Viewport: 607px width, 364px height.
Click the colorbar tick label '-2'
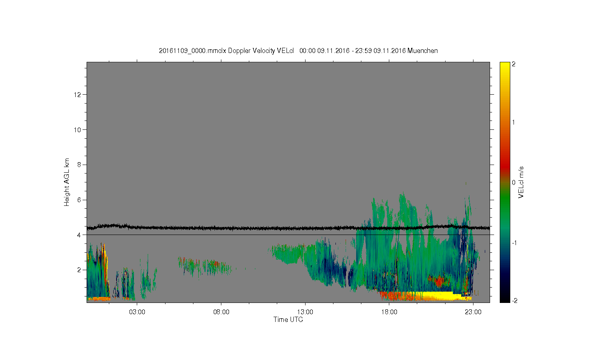point(515,301)
